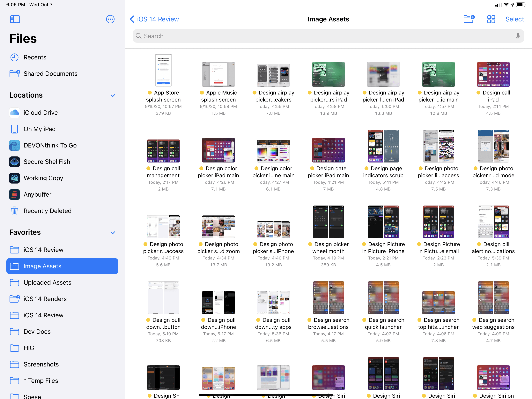
Task: Open Design page indicators scrub file
Action: [383, 146]
